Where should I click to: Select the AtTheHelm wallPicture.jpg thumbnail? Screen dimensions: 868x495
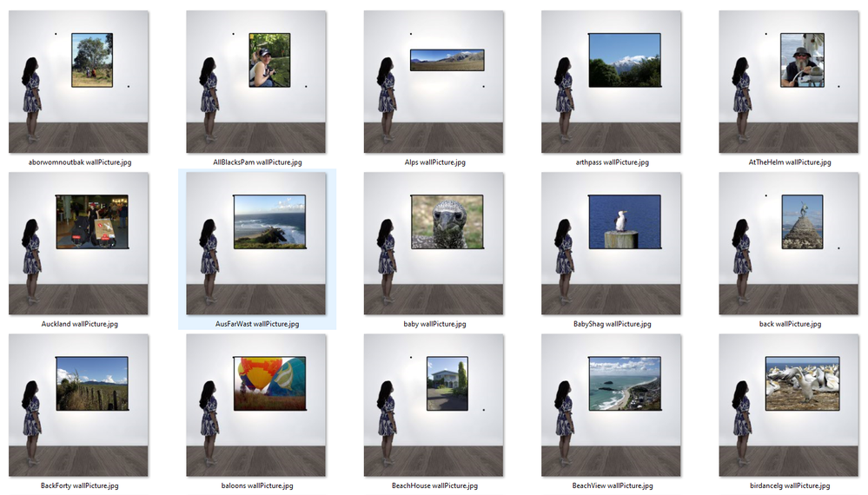(x=789, y=82)
